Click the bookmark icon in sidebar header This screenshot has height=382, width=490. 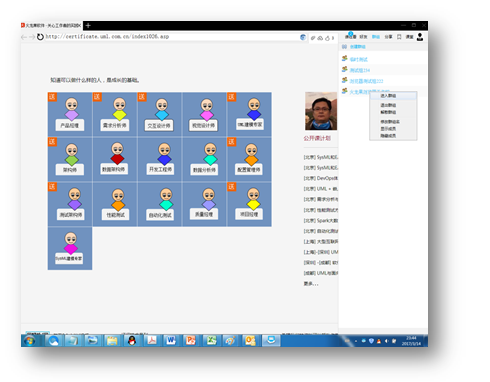coord(399,37)
